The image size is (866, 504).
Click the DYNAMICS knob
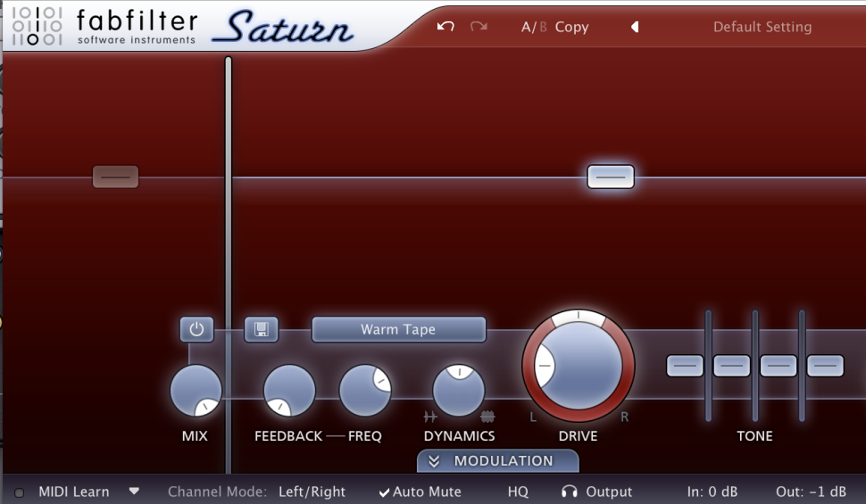point(458,391)
